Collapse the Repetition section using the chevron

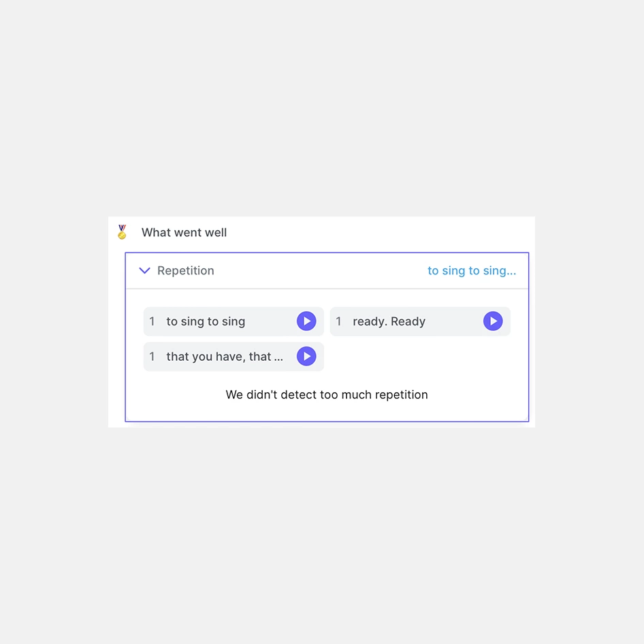pyautogui.click(x=144, y=271)
